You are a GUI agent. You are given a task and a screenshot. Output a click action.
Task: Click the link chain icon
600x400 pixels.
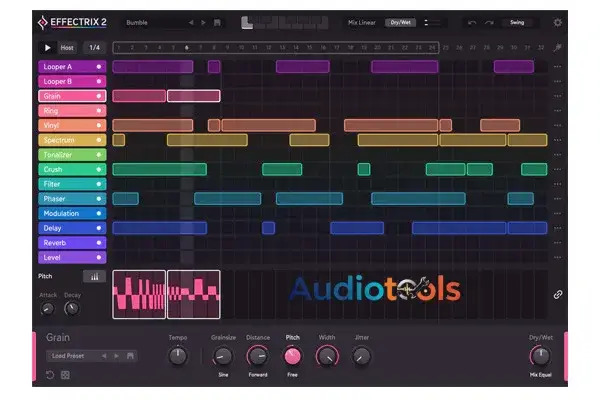pyautogui.click(x=558, y=294)
